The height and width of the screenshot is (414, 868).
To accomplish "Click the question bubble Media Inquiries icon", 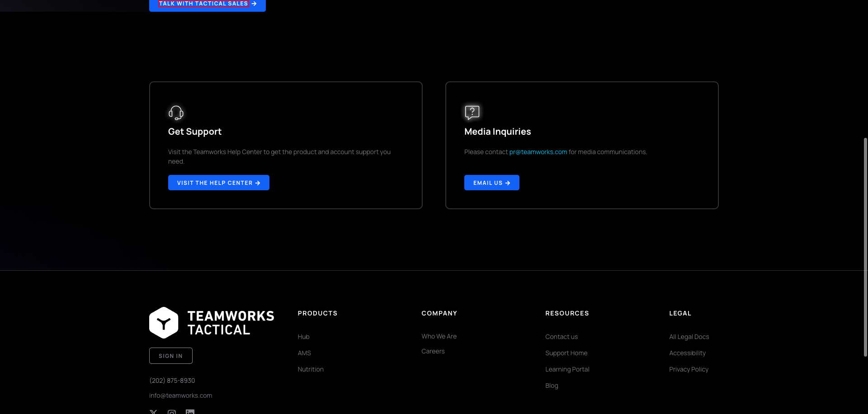I will pos(472,112).
